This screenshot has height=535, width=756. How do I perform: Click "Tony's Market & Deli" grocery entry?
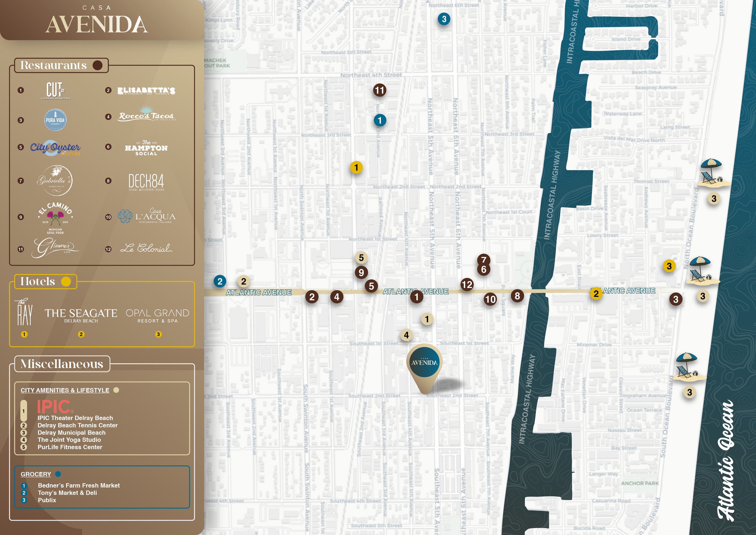67,493
